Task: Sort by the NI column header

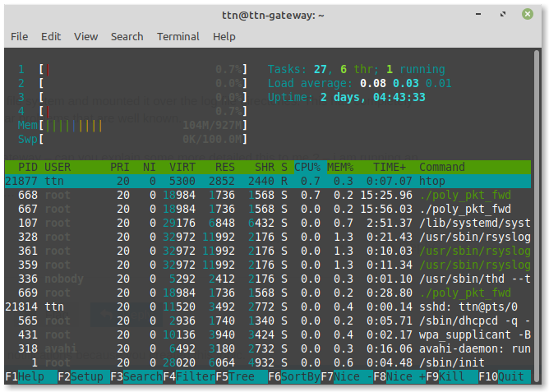Action: point(149,168)
